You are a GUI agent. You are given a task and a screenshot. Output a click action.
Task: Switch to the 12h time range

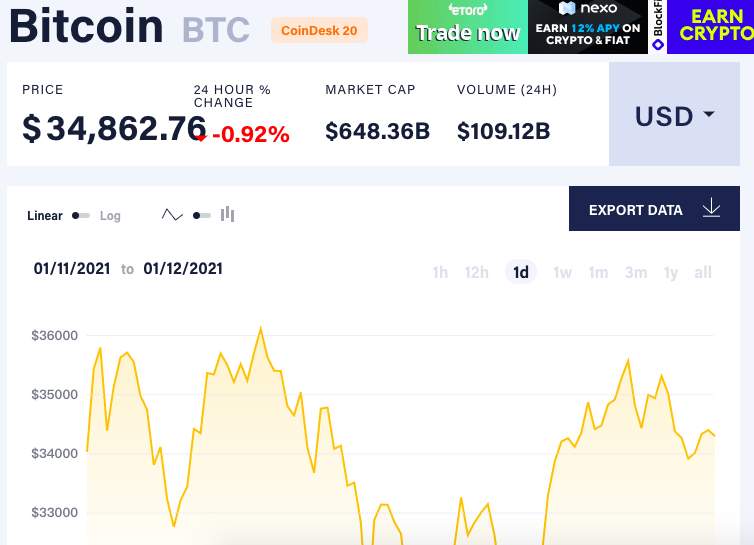477,273
